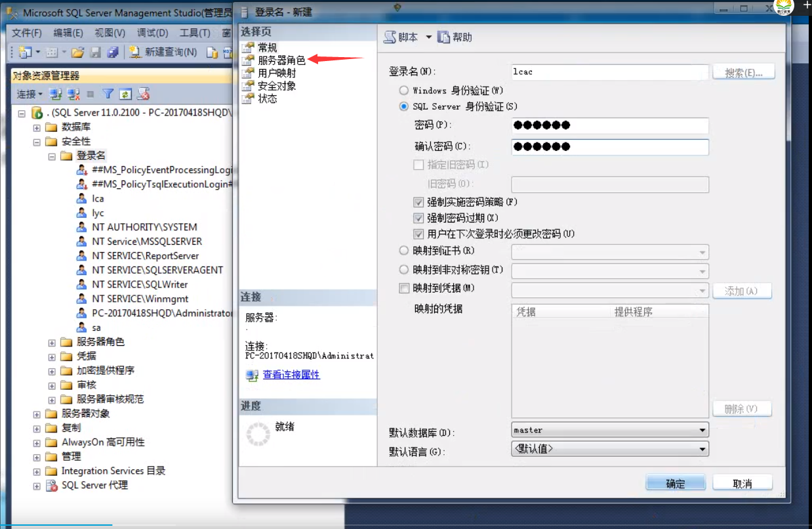Collapse the 登录名 tree node
Screen dimensions: 812x529
[x=52, y=156]
